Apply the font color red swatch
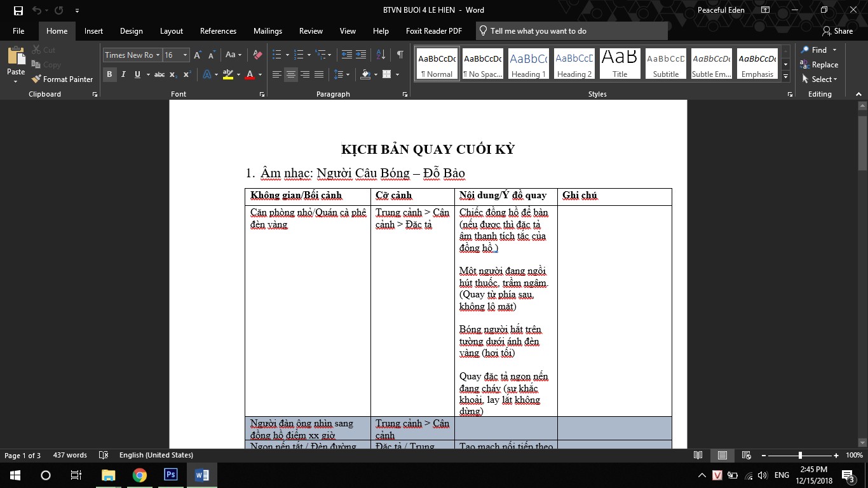The image size is (868, 488). [250, 74]
